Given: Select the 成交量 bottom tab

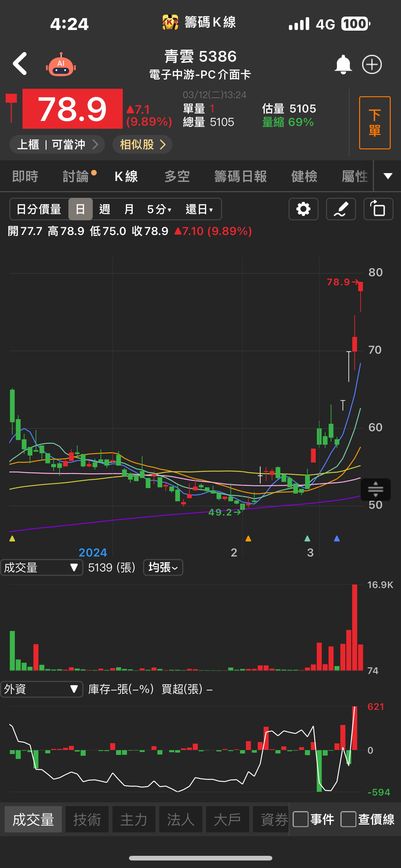Looking at the screenshot, I should [x=33, y=819].
